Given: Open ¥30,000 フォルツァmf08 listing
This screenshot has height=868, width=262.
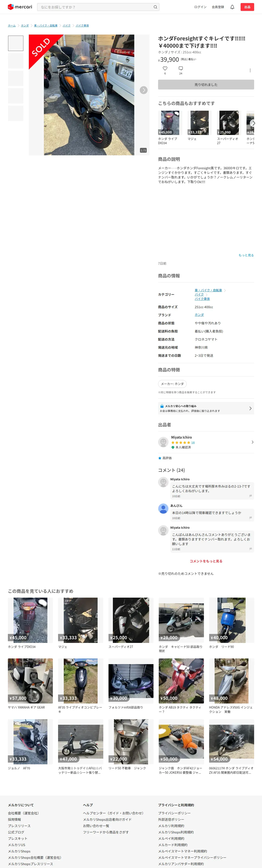Looking at the screenshot, I should click(x=131, y=684).
